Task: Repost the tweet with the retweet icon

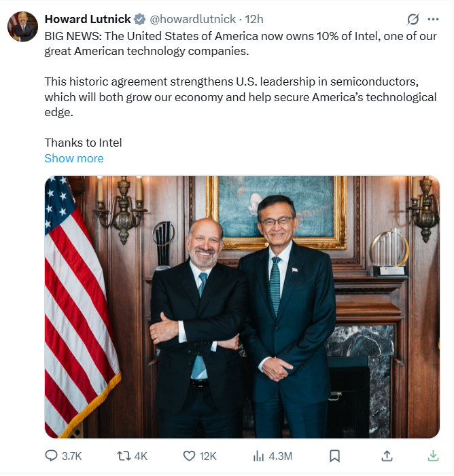Action: [x=124, y=456]
